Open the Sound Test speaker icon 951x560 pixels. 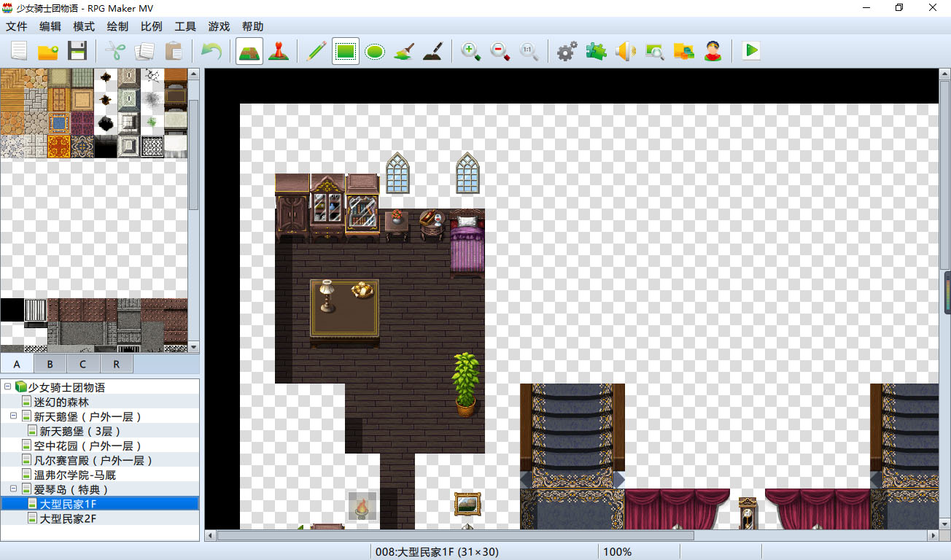pos(626,51)
